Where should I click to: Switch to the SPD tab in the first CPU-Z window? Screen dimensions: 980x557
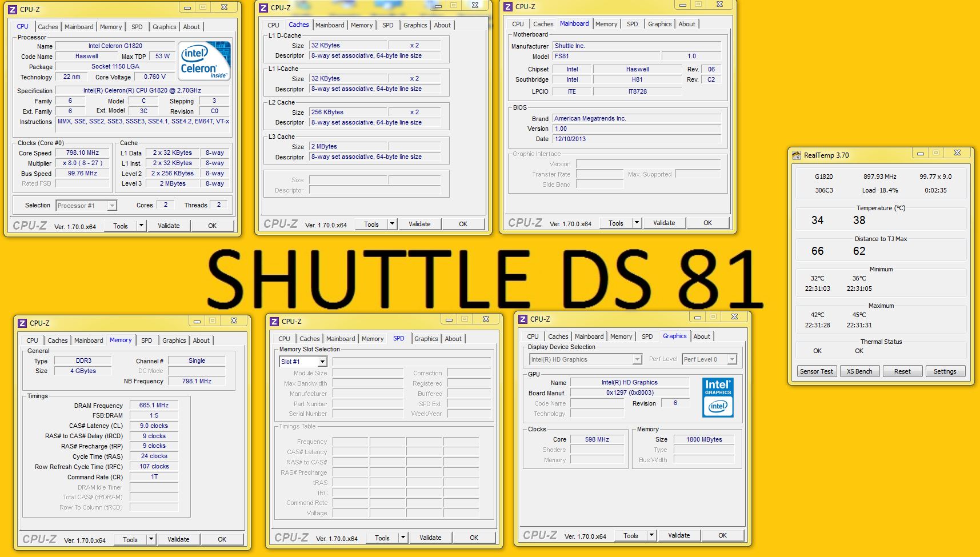point(137,26)
